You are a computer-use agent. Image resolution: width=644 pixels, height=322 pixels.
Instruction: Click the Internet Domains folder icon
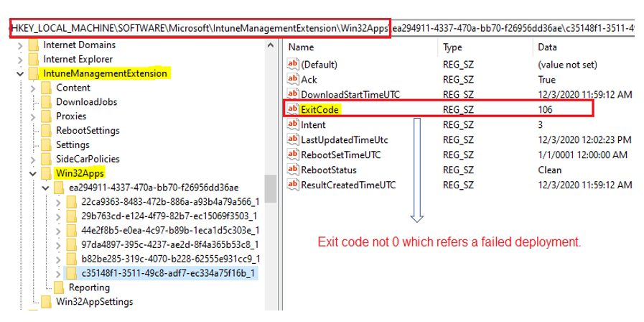[34, 45]
